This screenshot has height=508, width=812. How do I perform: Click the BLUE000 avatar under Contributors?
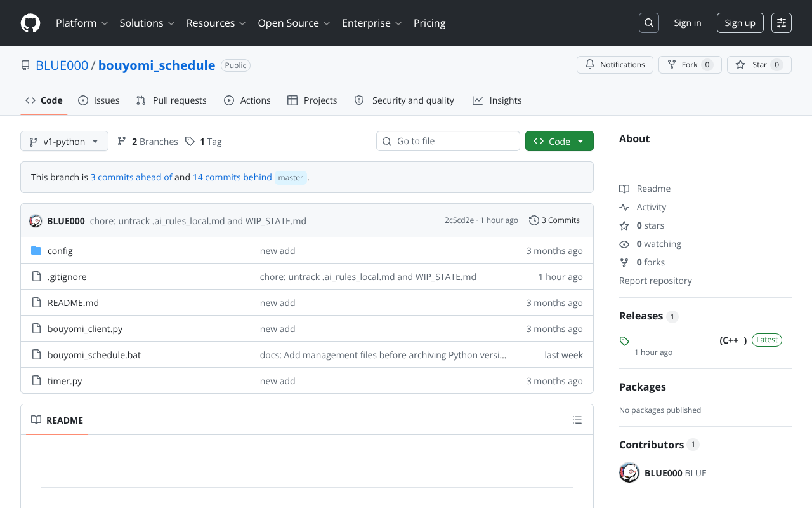(629, 472)
